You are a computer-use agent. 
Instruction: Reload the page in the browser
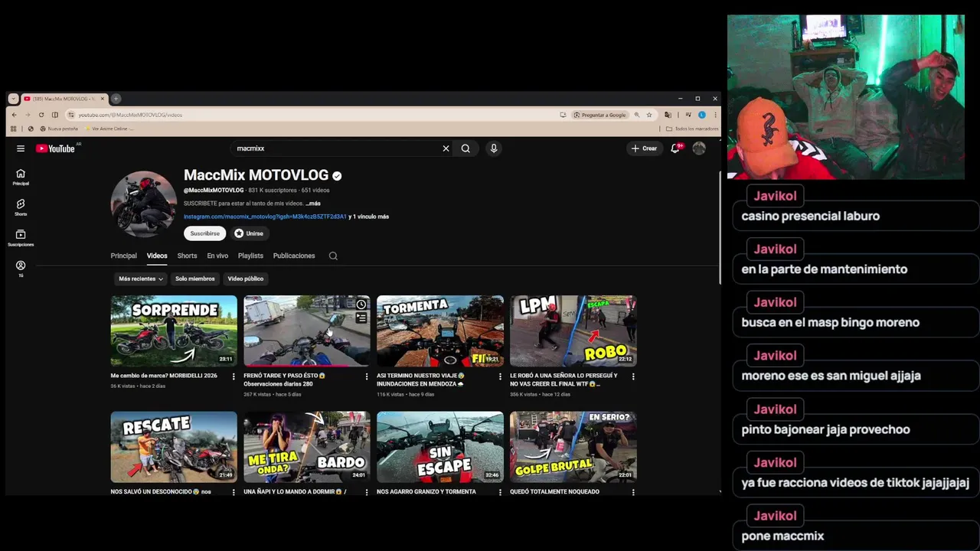(x=41, y=115)
